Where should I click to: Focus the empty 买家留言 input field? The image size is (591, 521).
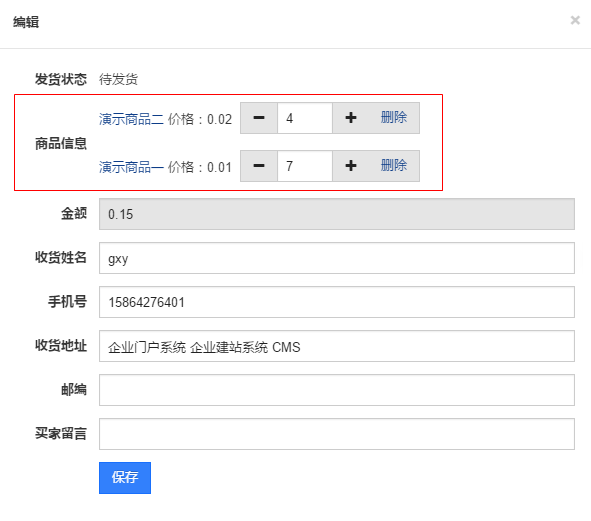point(337,434)
